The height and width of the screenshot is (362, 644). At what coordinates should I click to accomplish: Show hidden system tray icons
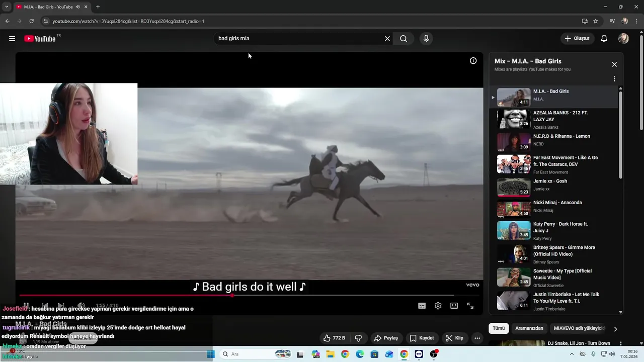pos(572,354)
